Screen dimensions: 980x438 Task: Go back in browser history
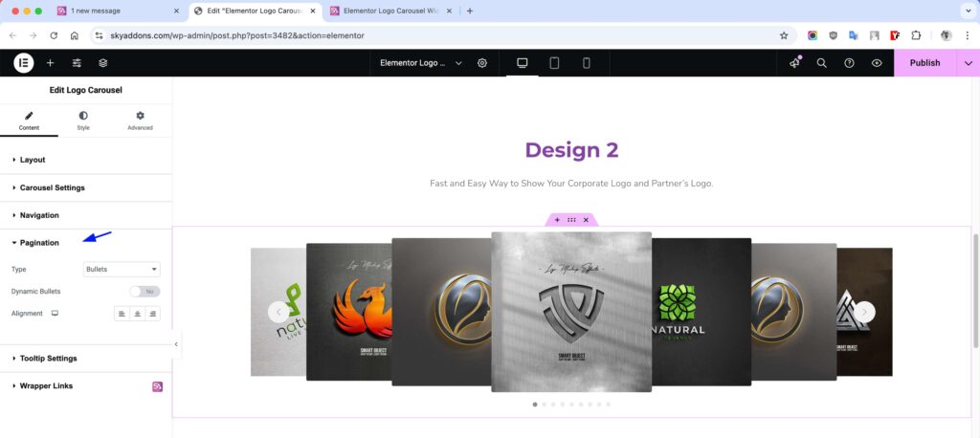pos(12,35)
